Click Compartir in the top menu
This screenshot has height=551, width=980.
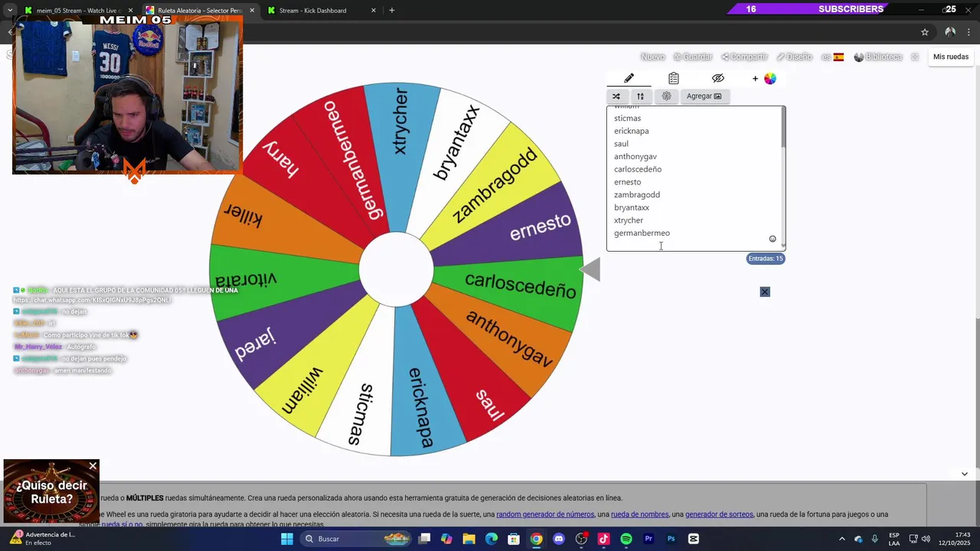[744, 57]
